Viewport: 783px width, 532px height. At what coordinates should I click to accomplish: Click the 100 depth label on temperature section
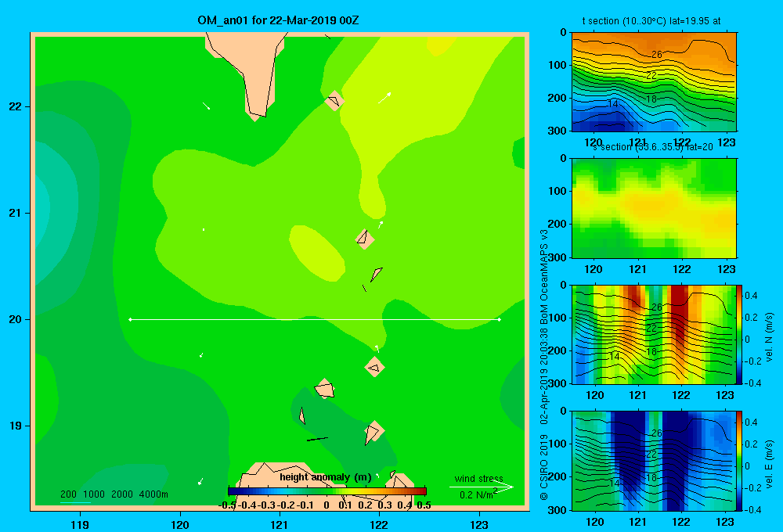(557, 65)
